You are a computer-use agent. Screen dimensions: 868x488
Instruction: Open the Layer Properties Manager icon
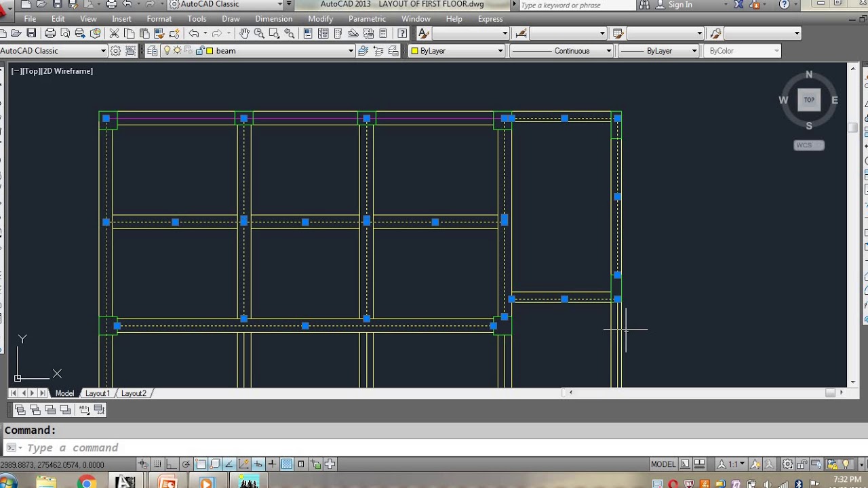coord(152,51)
